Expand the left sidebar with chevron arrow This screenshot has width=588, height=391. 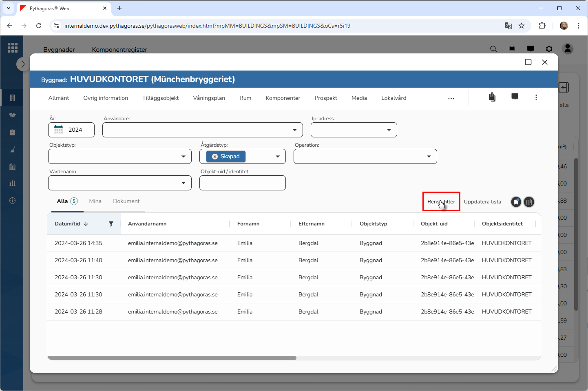coord(23,64)
